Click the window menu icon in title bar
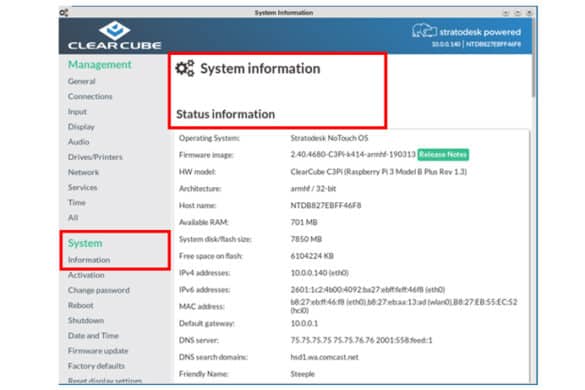Viewport: 585px width, 390px height. [64, 13]
